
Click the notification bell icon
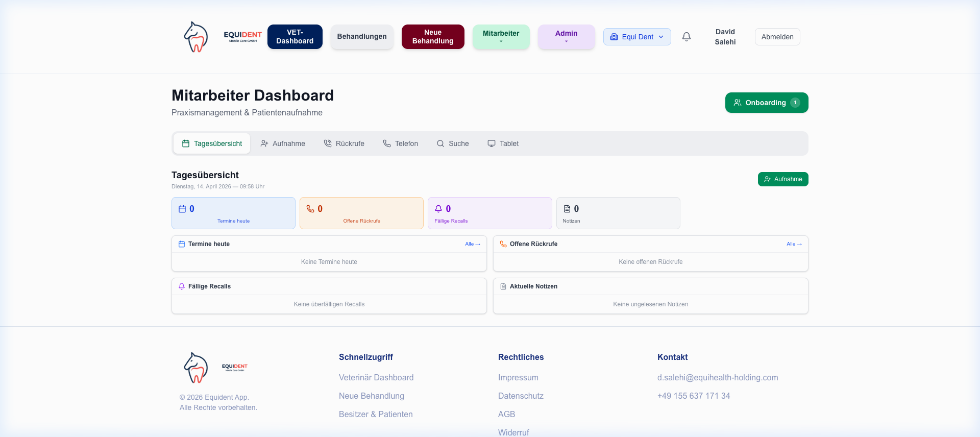[687, 37]
